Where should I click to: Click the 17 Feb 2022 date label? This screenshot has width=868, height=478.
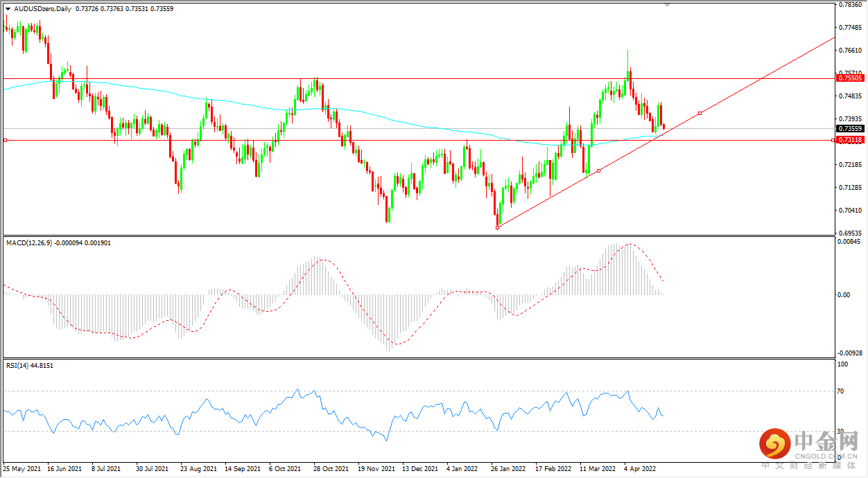(x=553, y=468)
